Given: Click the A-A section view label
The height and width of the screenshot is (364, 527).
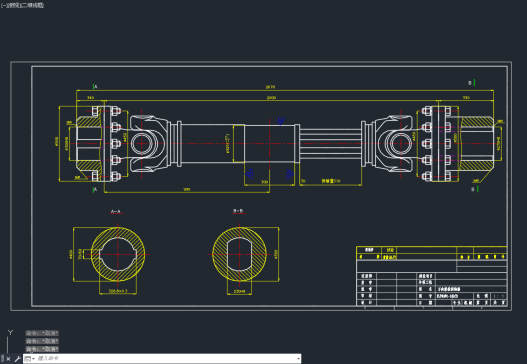Looking at the screenshot, I should 115,212.
